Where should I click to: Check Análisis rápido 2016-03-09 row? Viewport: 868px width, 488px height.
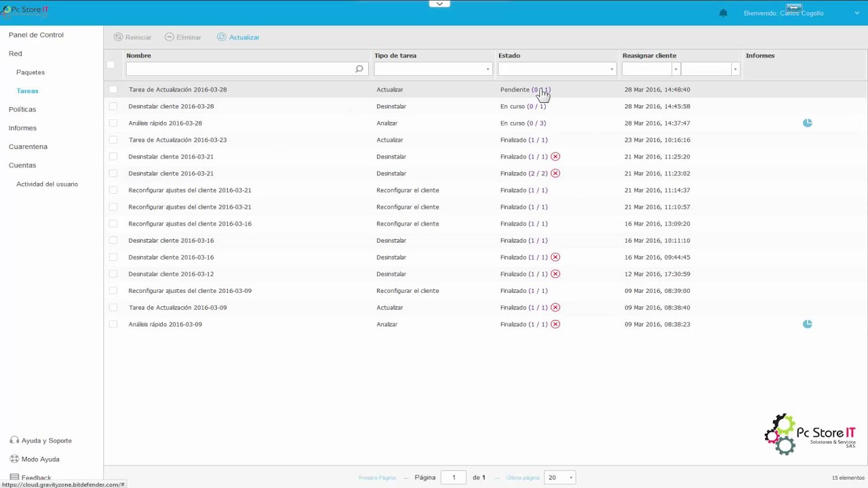point(113,324)
